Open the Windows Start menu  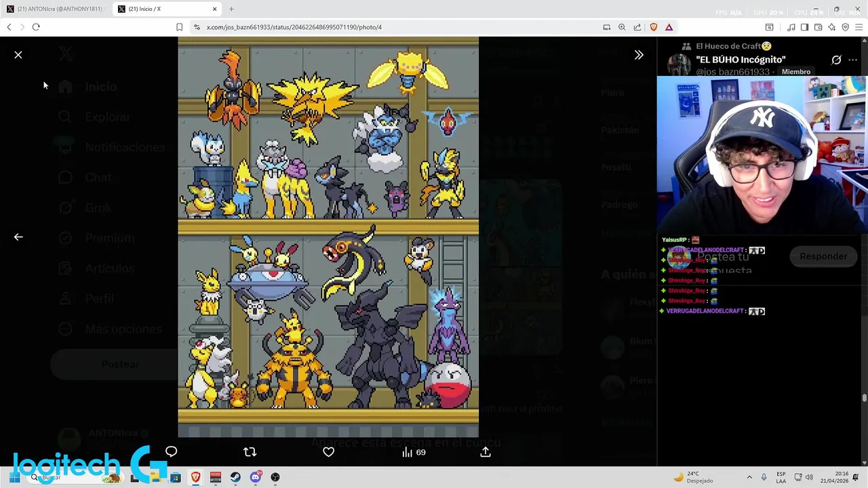(14, 477)
